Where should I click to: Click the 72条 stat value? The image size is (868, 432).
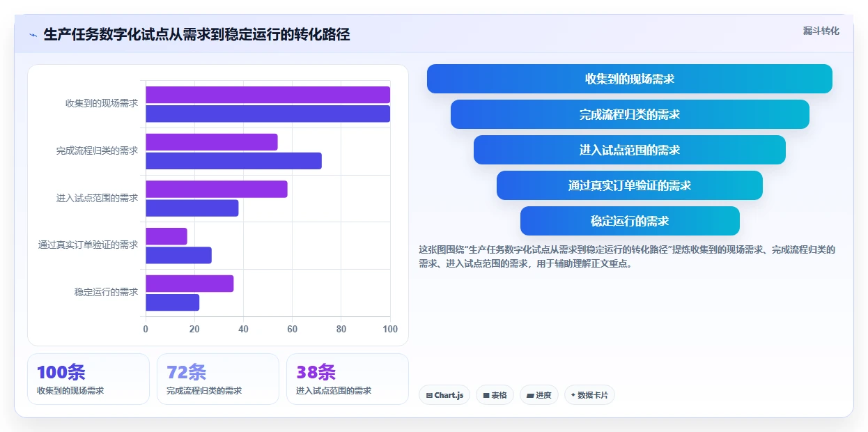click(x=187, y=372)
